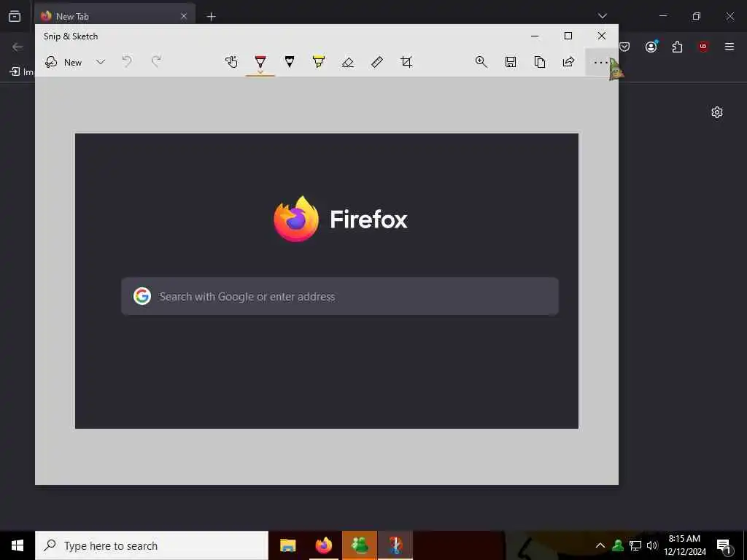This screenshot has height=560, width=747.
Task: Open the volume control in system tray
Action: [651, 545]
